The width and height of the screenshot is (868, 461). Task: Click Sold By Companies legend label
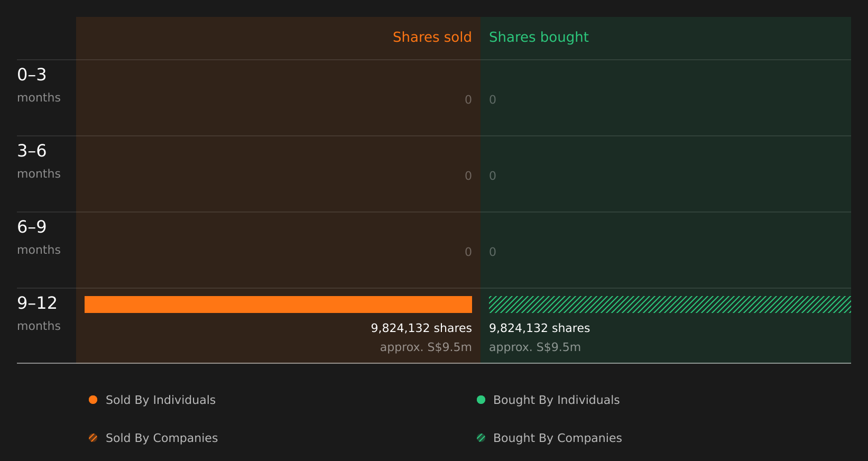(x=162, y=438)
